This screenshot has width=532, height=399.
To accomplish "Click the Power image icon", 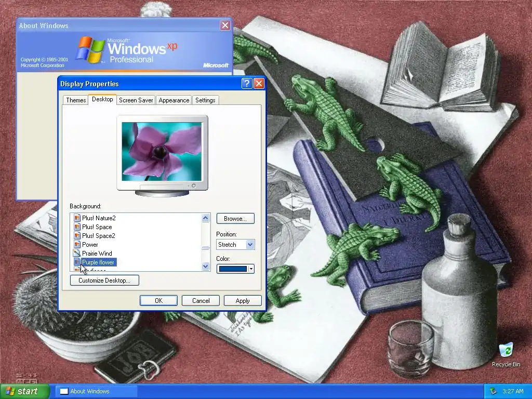I will coord(77,244).
